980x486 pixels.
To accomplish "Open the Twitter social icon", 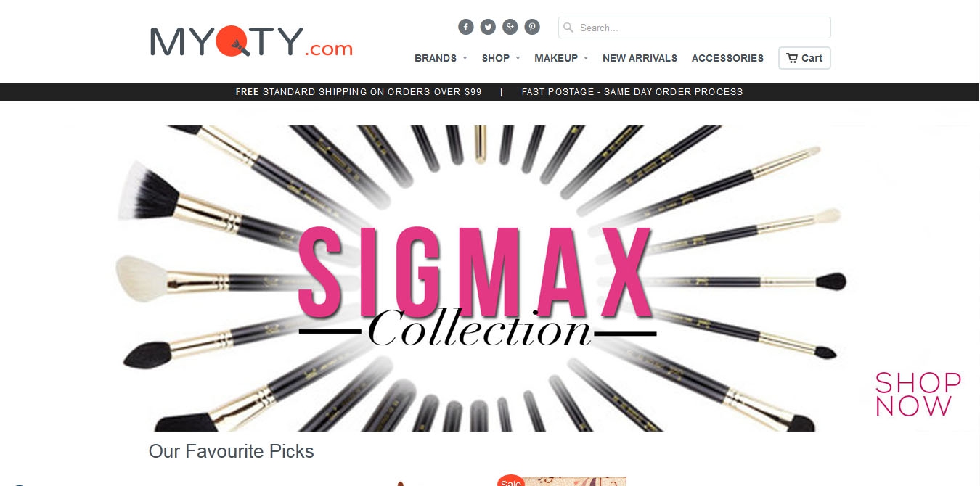I will click(488, 28).
